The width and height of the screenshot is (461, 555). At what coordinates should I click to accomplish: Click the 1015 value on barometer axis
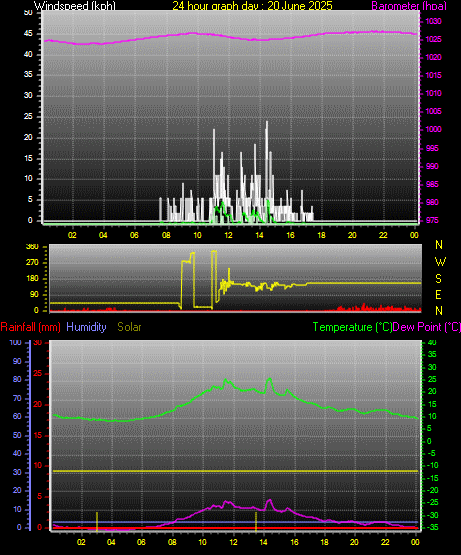433,75
